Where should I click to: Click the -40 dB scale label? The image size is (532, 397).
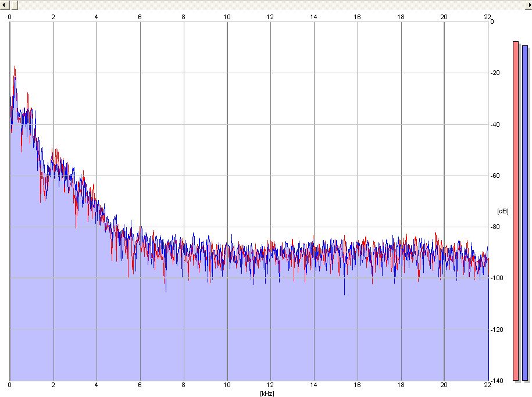coord(495,124)
